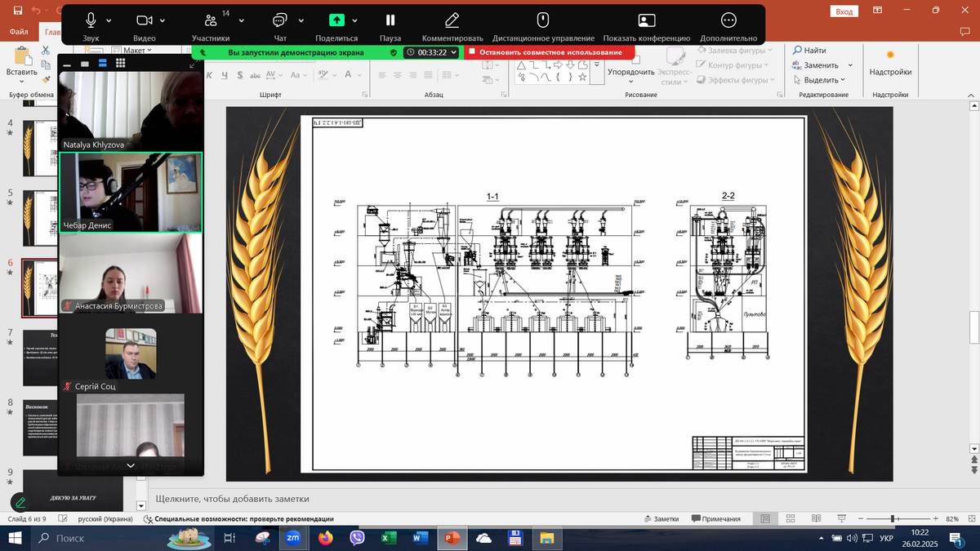Open Дополнительно more options menu
The width and height of the screenshot is (980, 551).
point(728,26)
